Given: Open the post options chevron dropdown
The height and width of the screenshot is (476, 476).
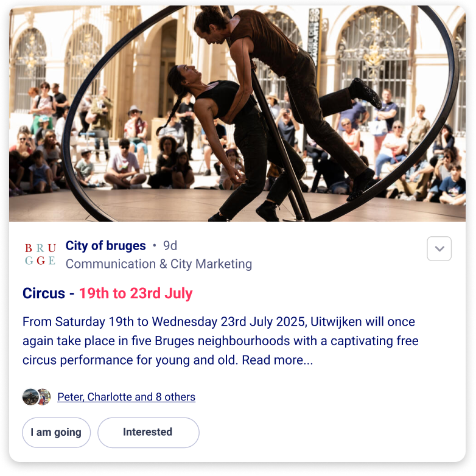Looking at the screenshot, I should tap(439, 248).
